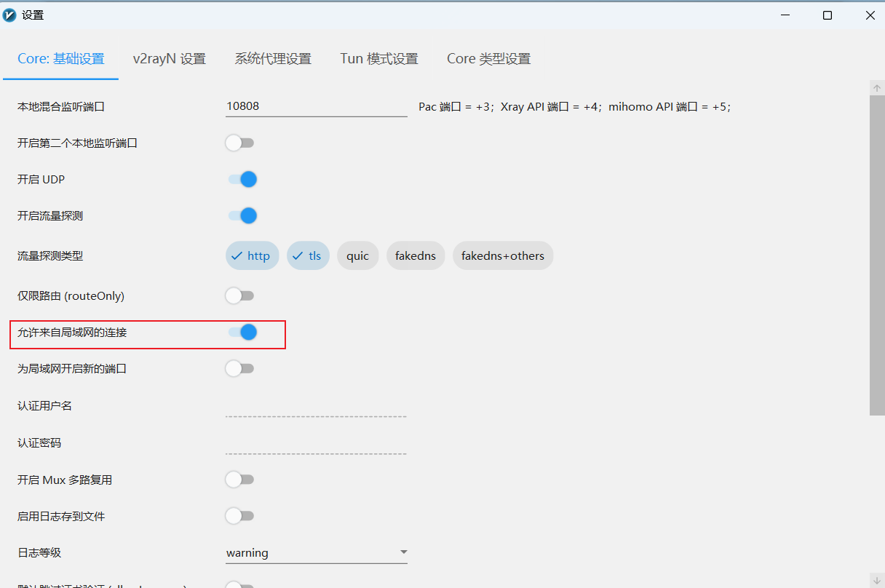Screen dimensions: 885x588
Task: Open the Core 类型设置 tab
Action: [489, 59]
